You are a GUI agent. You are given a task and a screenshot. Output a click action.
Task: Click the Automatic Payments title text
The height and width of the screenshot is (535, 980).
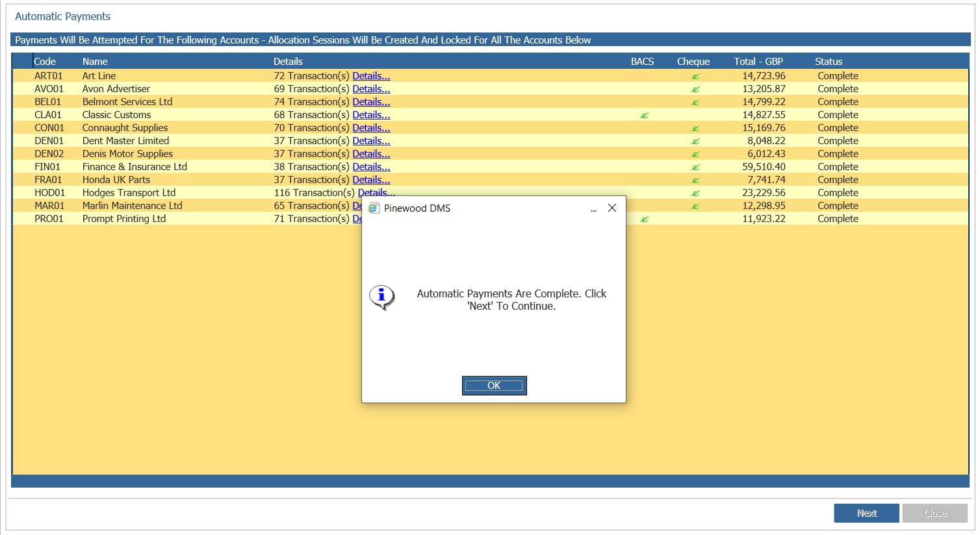click(63, 16)
